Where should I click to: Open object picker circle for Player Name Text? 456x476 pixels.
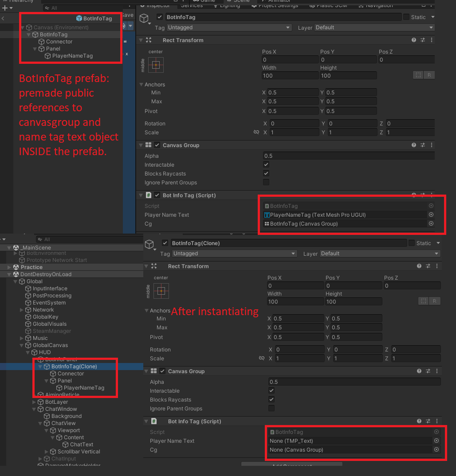[431, 215]
